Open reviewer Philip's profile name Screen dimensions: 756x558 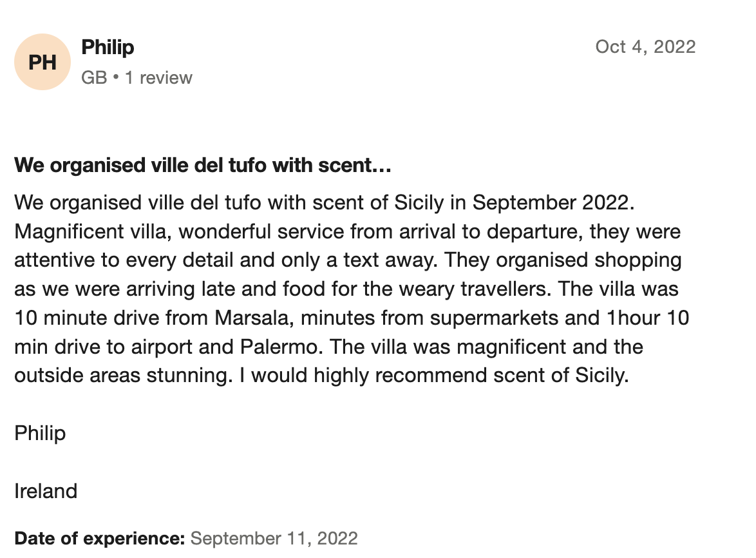(x=108, y=47)
